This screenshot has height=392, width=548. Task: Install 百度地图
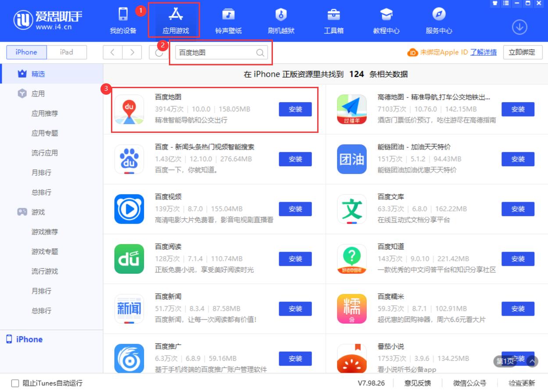tap(295, 109)
